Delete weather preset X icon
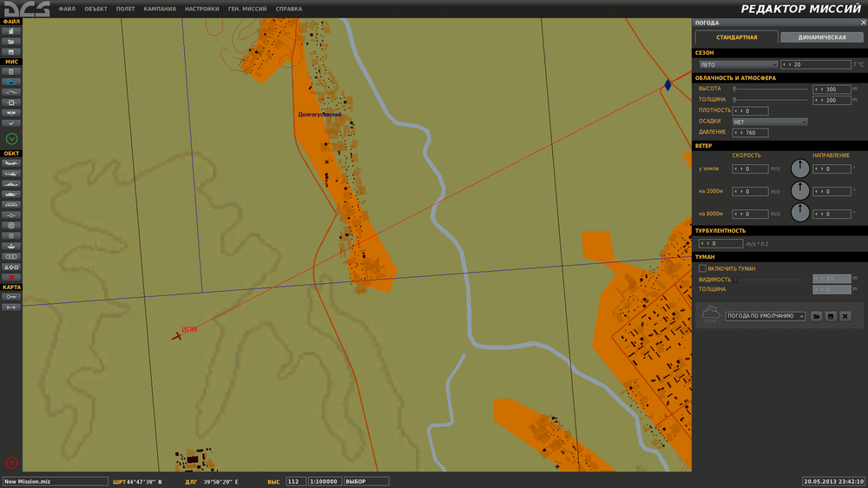This screenshot has height=488, width=868. click(x=845, y=316)
